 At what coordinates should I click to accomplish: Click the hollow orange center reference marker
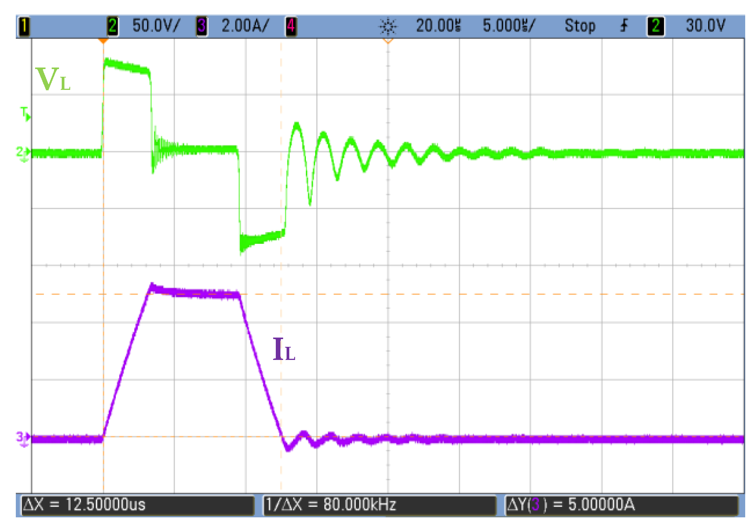click(x=388, y=41)
